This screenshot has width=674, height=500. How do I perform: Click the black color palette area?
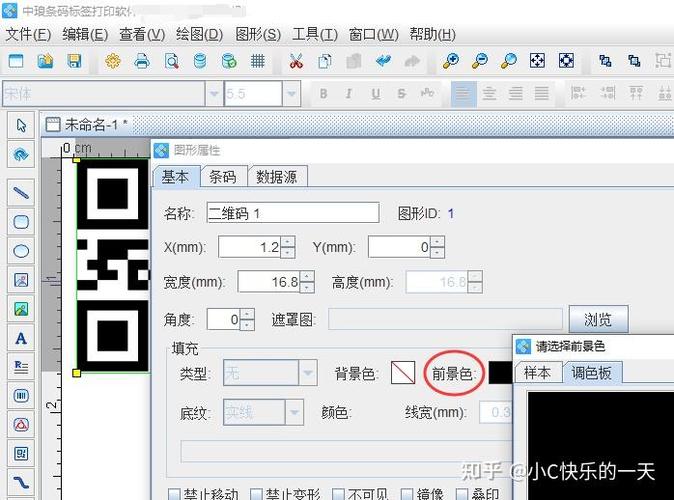point(600,445)
